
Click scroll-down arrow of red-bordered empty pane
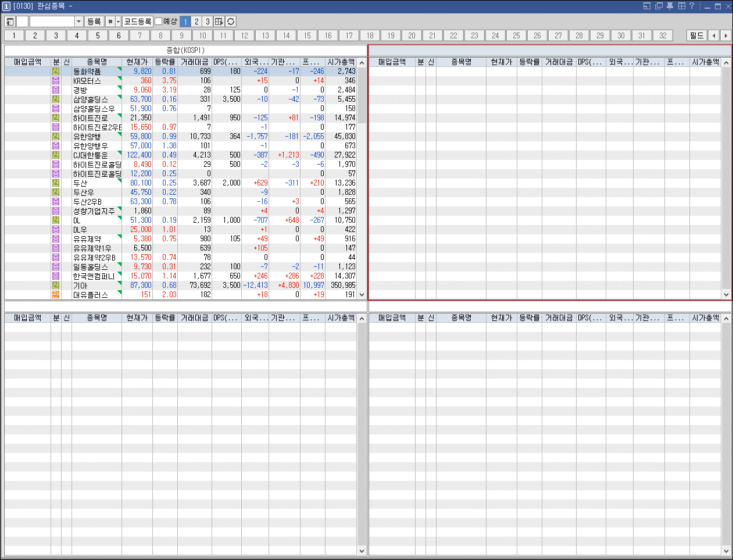(x=726, y=295)
